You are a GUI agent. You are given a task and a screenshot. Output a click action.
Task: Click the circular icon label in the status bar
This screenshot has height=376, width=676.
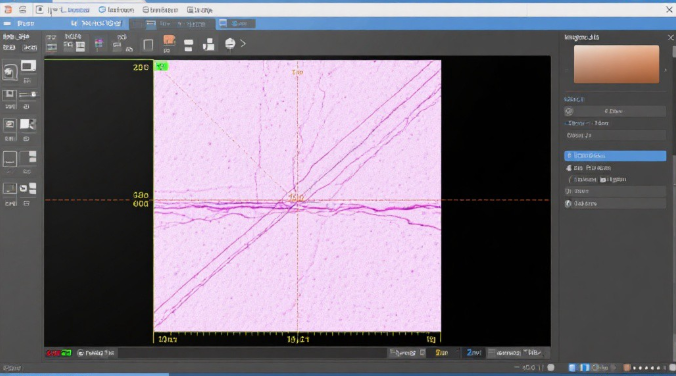(95, 353)
